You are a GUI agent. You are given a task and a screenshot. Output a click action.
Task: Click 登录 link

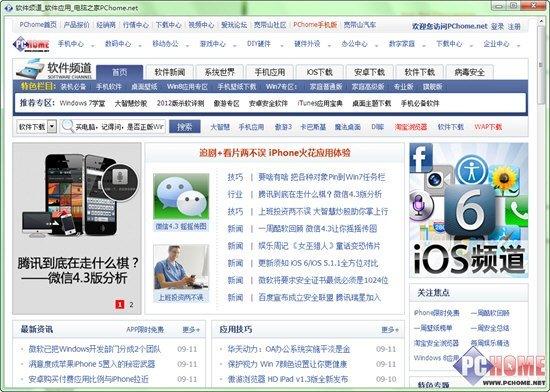pos(497,26)
